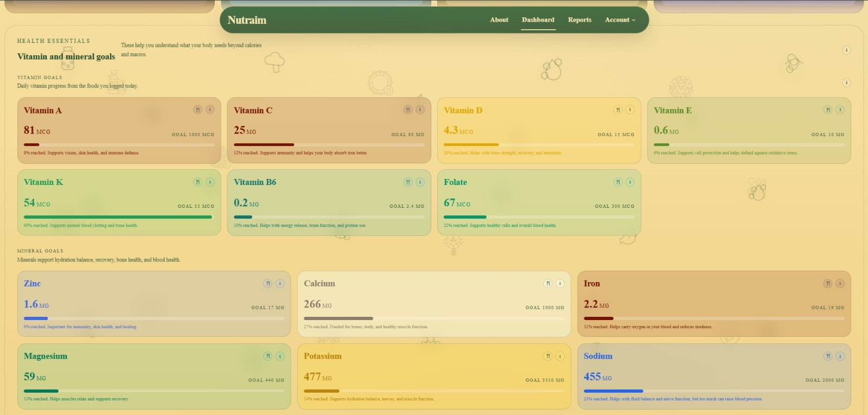Click the '455 MG' Sodium value

coord(598,377)
